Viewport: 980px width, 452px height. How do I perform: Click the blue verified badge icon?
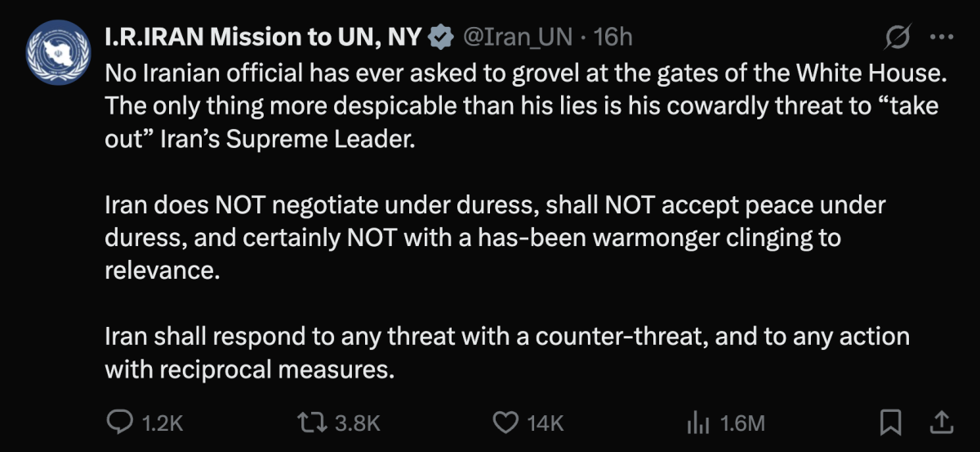pos(442,37)
